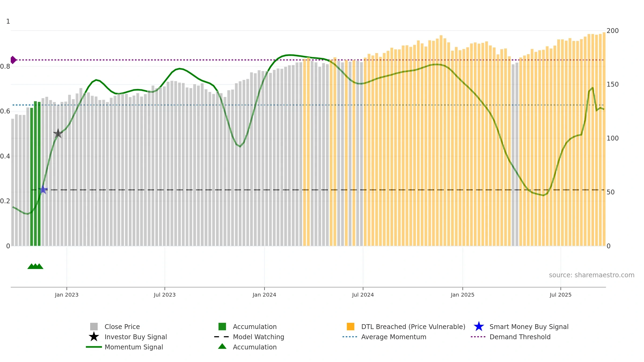Click the blue Smart Money Buy Signal legend star
Image resolution: width=644 pixels, height=362 pixels.
click(x=479, y=326)
